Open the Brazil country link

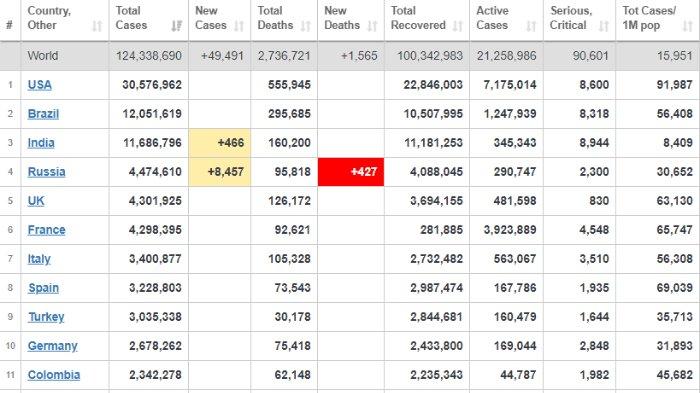(43, 114)
